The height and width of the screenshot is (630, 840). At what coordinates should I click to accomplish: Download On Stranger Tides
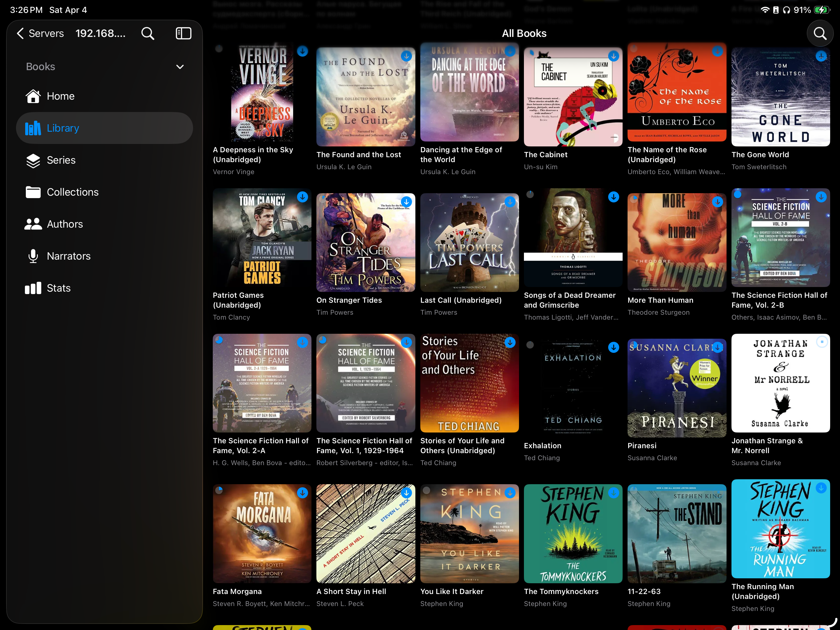point(406,202)
